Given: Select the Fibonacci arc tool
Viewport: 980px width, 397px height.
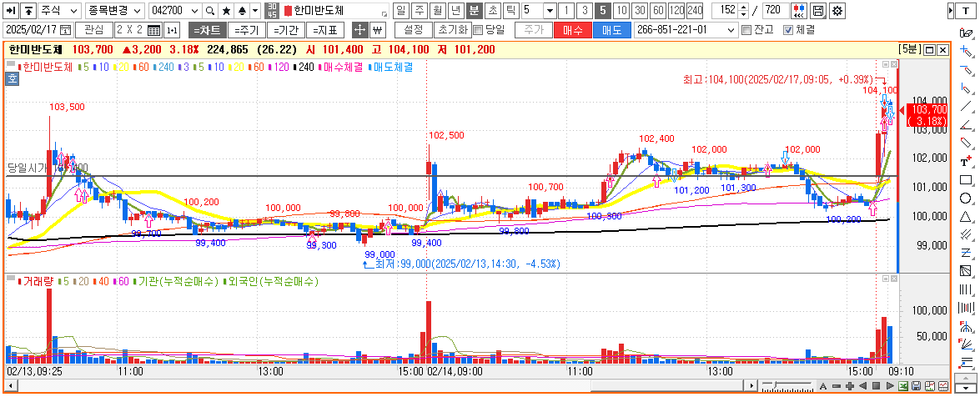Looking at the screenshot, I should pyautogui.click(x=965, y=326).
